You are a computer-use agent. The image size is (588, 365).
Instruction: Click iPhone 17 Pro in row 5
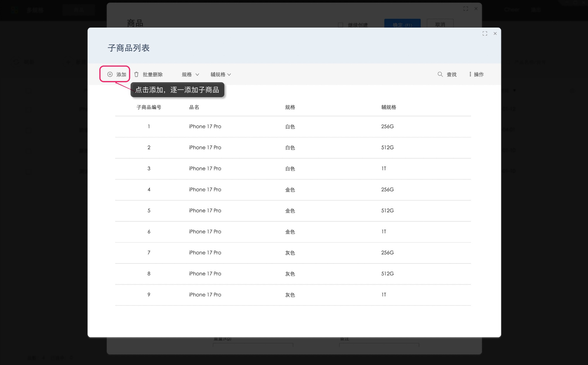tap(205, 211)
